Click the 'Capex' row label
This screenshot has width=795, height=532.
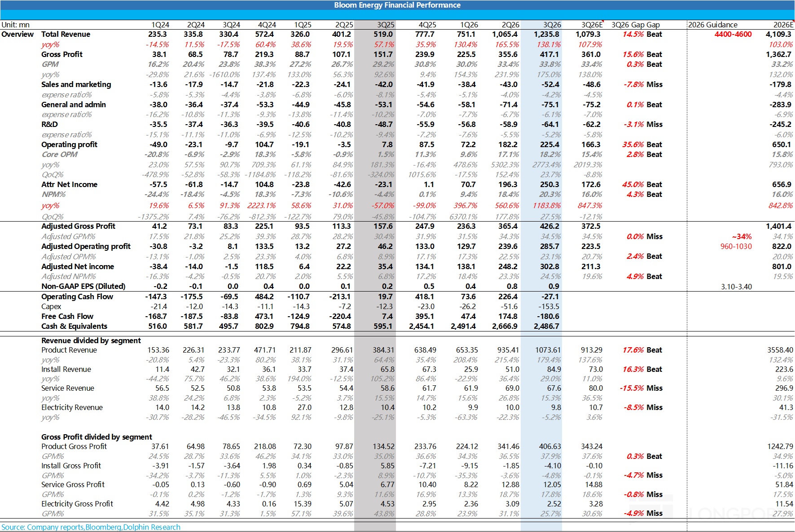[x=51, y=306]
